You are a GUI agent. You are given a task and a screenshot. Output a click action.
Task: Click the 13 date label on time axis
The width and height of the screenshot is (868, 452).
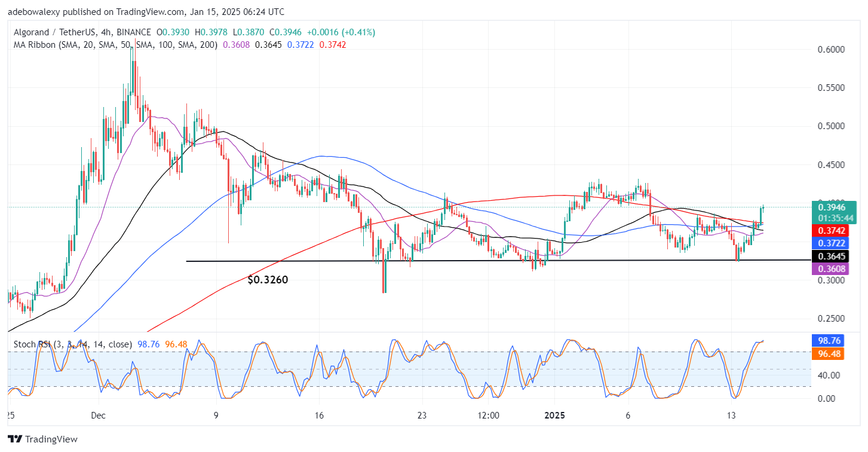[x=731, y=416]
